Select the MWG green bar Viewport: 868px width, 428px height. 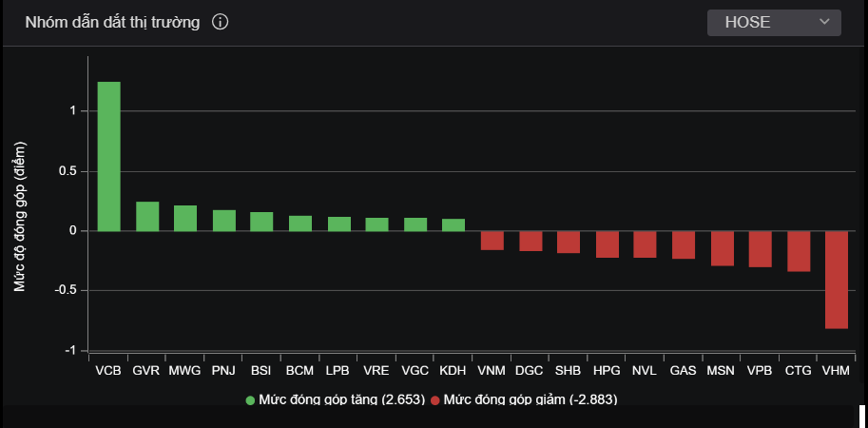pos(185,219)
